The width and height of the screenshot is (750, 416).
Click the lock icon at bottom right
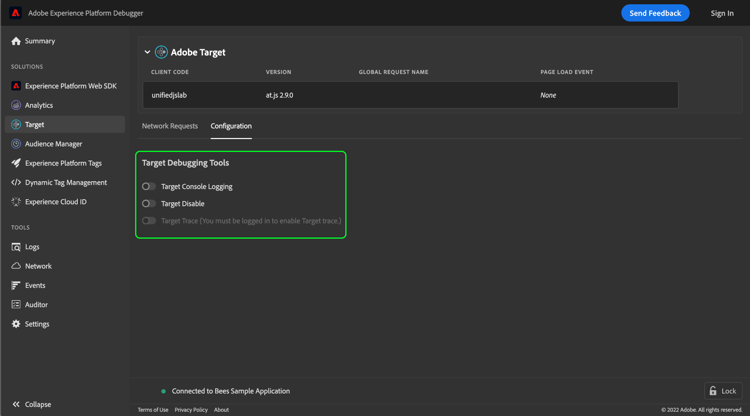(713, 391)
